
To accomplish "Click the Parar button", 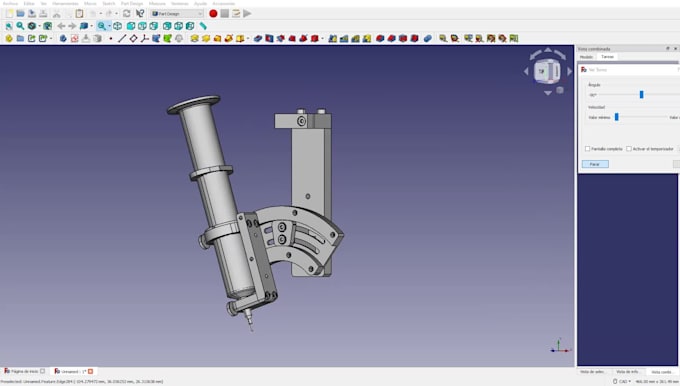I will 595,164.
